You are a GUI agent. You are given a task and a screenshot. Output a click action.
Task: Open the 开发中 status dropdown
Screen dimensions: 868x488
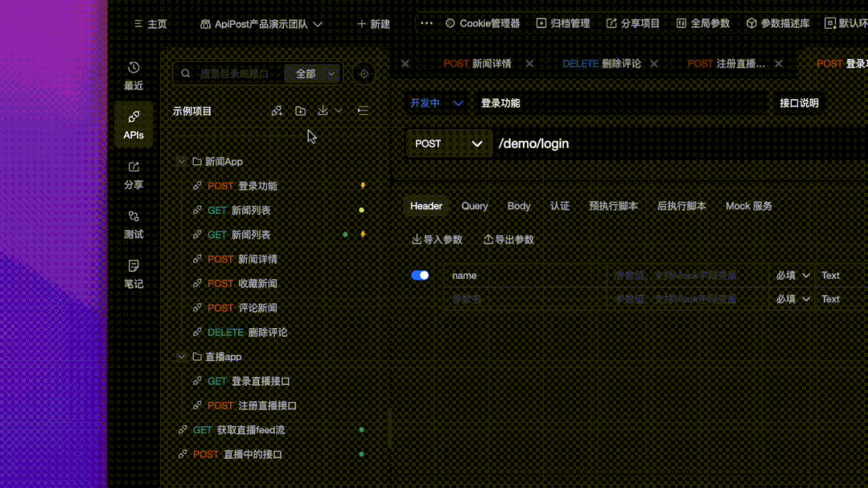[435, 104]
